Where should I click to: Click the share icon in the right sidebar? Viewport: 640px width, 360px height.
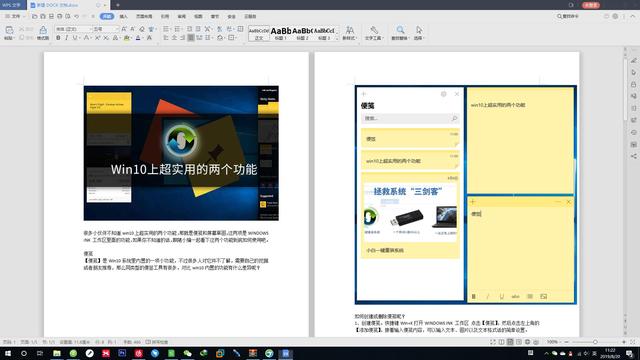tap(633, 156)
